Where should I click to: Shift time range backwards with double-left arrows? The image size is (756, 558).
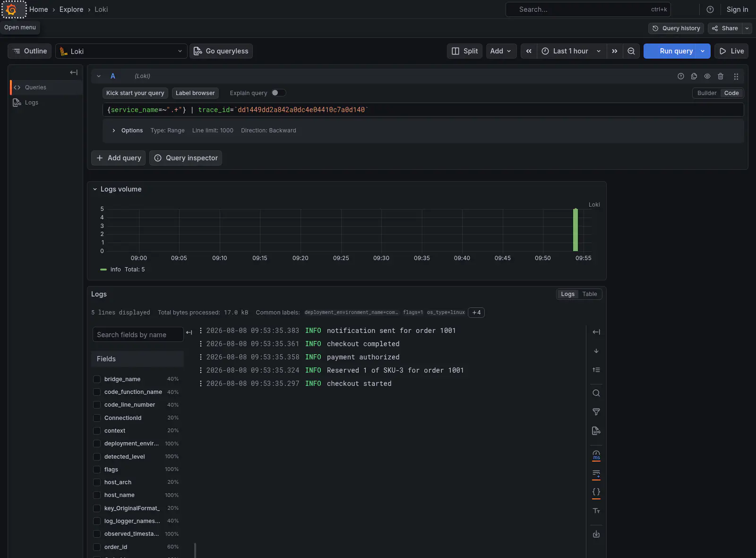pyautogui.click(x=529, y=51)
